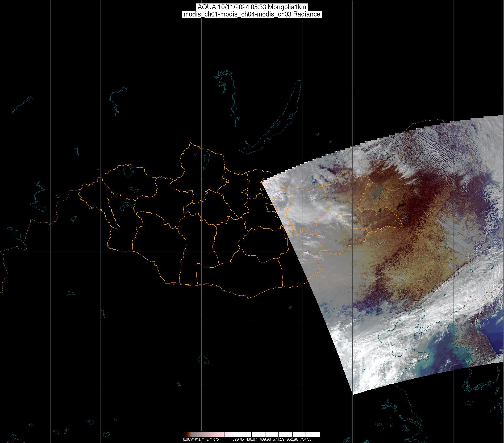Click the 734.52 colorbar value
Viewport: 504px width, 443px height.
point(306,439)
